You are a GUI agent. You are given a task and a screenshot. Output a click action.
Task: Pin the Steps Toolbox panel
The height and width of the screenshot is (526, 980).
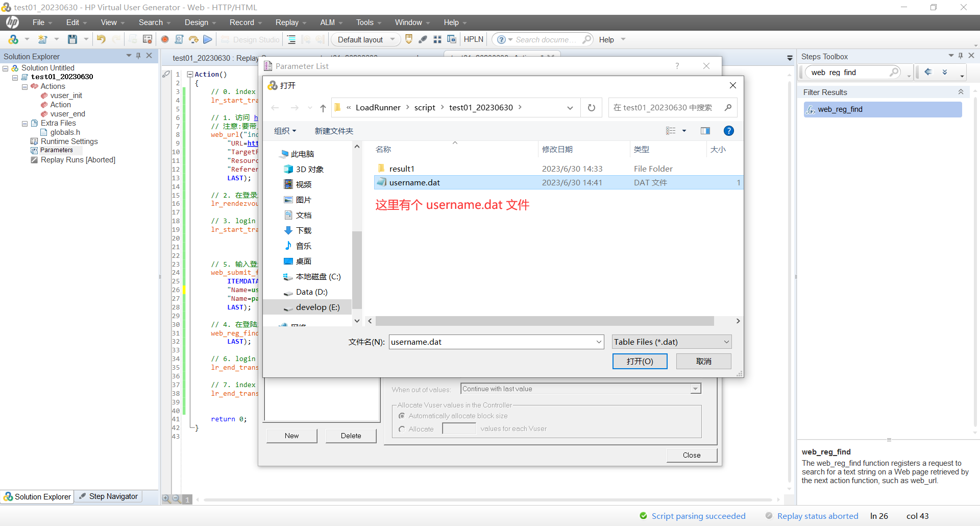pyautogui.click(x=961, y=56)
